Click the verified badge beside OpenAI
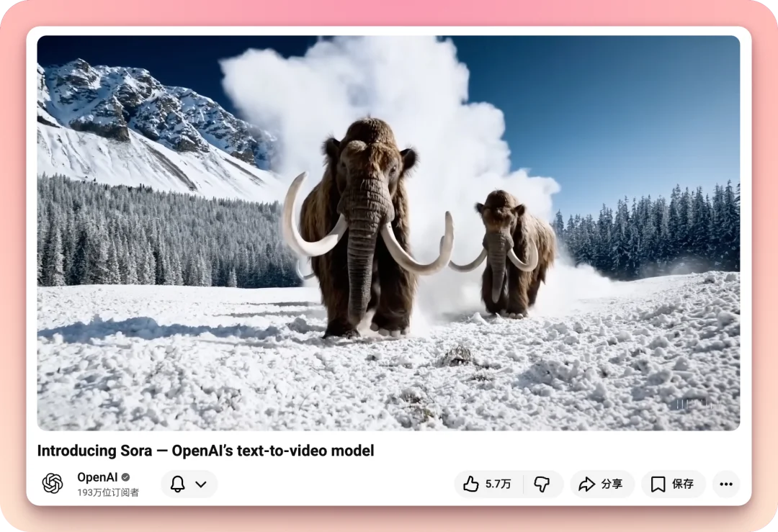Screen dimensions: 778x532 [125, 477]
